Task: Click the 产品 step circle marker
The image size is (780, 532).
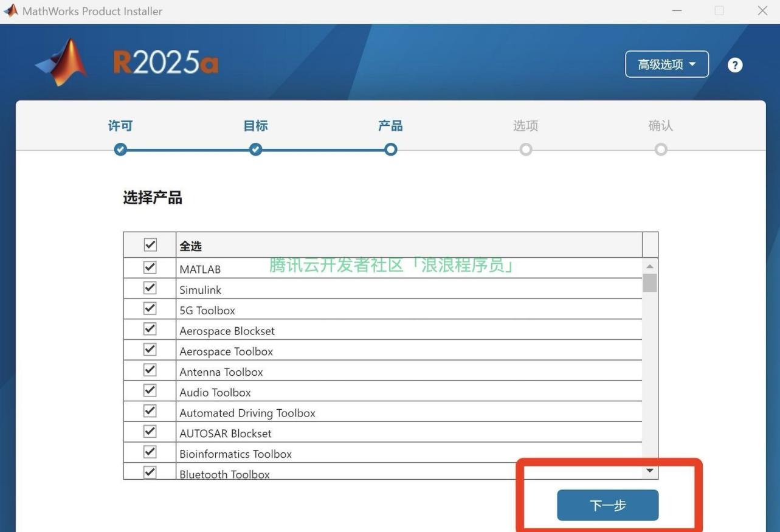Action: [390, 150]
